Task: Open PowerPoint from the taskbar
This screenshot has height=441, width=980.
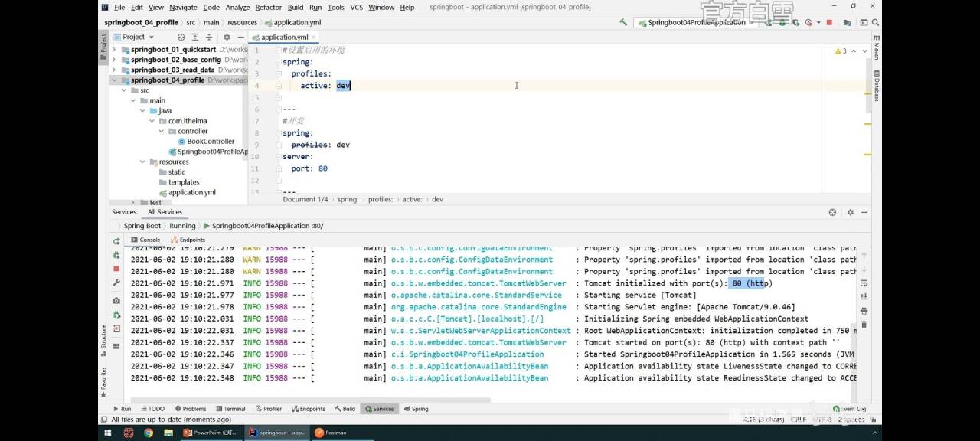Action: [x=211, y=433]
